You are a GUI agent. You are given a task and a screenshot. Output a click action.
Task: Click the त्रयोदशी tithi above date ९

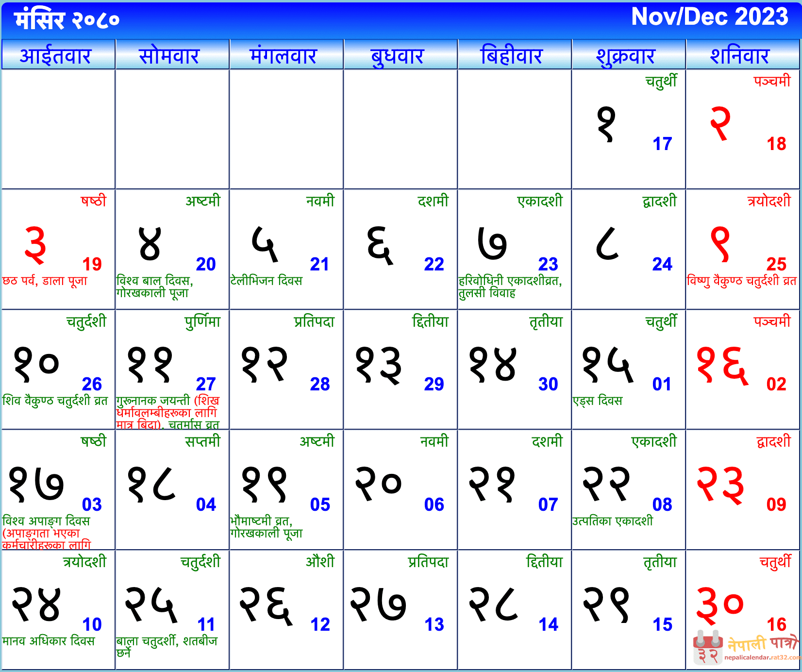[x=769, y=201]
